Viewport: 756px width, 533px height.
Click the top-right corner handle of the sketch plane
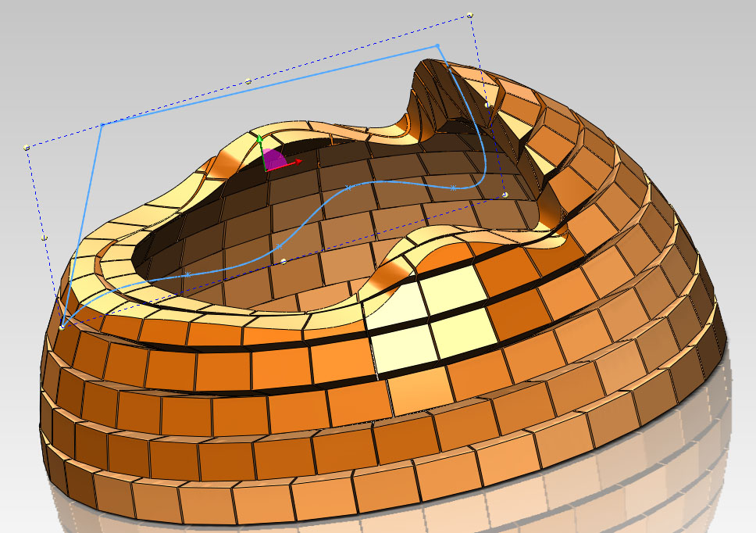point(470,15)
